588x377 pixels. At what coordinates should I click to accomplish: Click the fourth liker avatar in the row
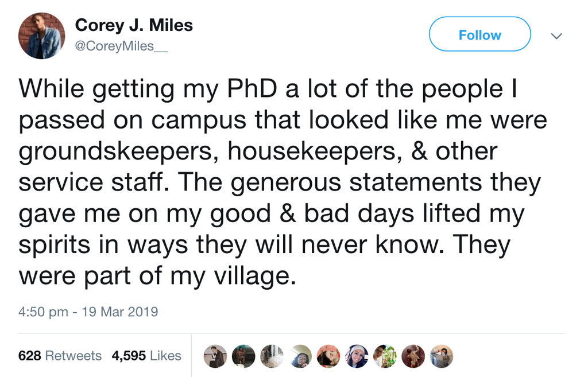click(300, 356)
